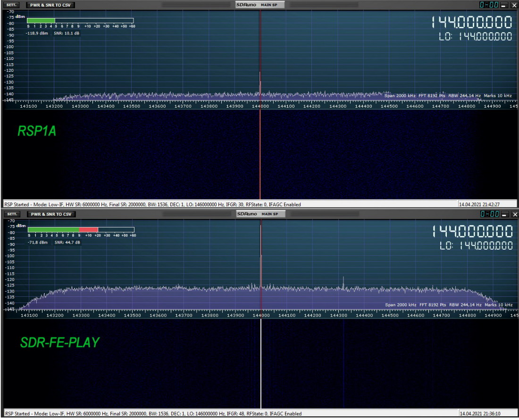Screen dimensions: 519x420
Task: Click Span 2000 kHz in the upper spectrum
Action: coord(400,96)
